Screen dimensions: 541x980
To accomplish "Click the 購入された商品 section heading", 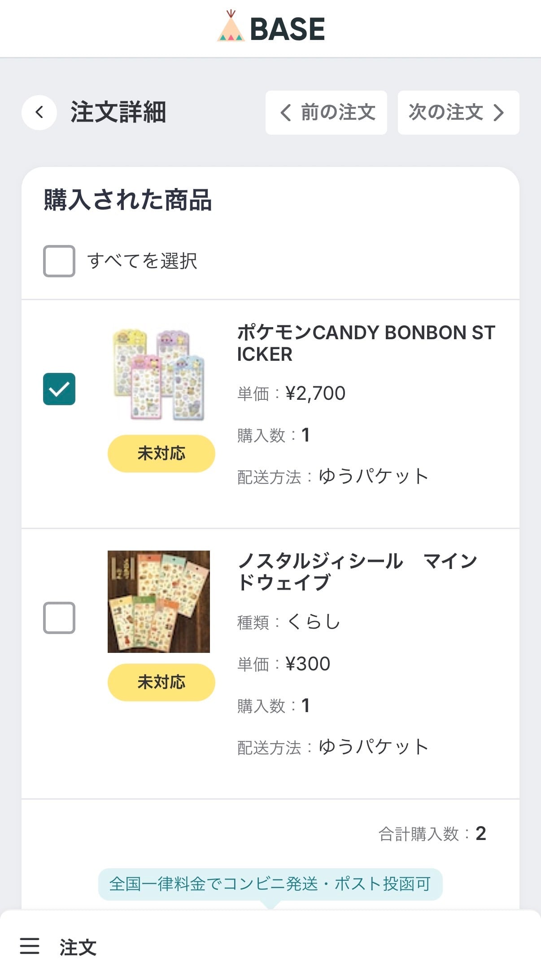I will pos(128,200).
